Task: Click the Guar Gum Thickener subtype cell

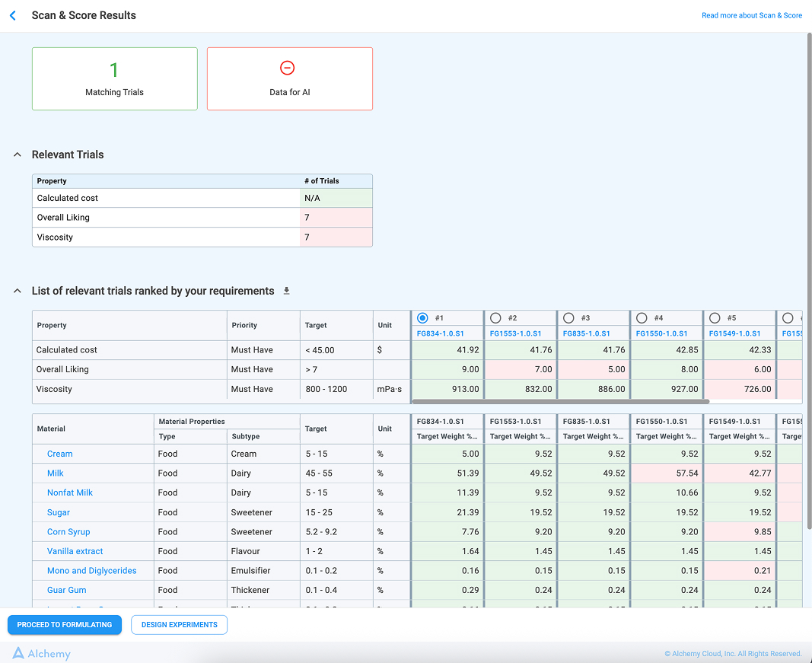Action: (x=263, y=590)
